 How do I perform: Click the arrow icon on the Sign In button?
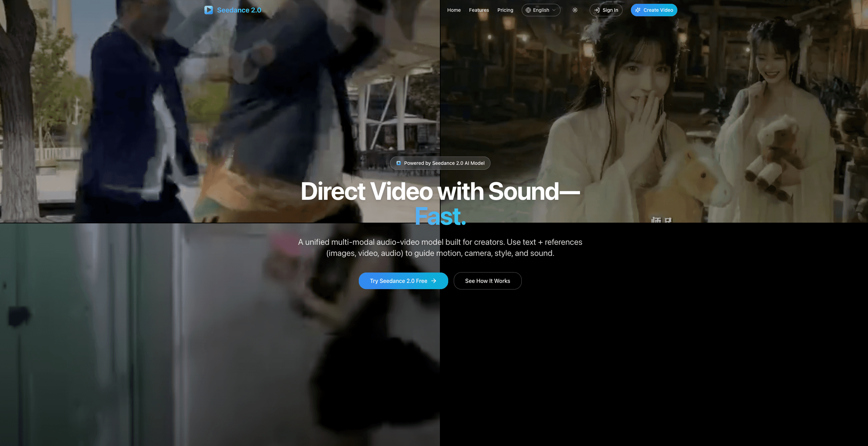pyautogui.click(x=597, y=10)
